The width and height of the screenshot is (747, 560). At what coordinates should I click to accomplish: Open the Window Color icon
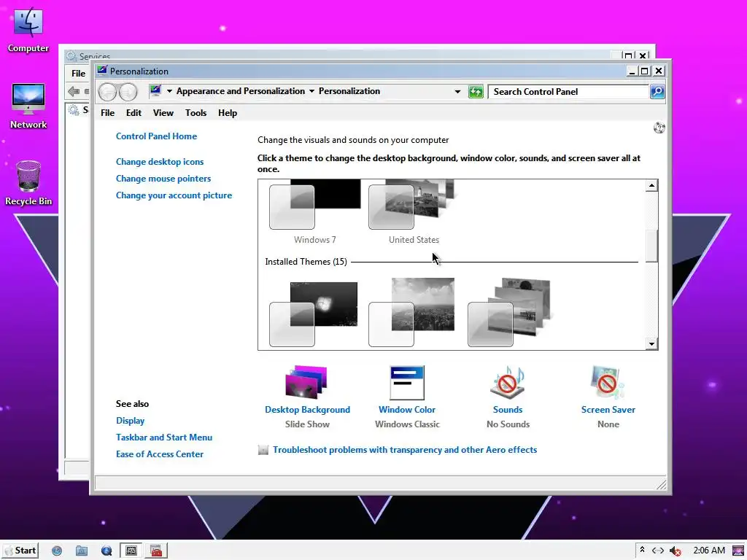[x=407, y=382]
